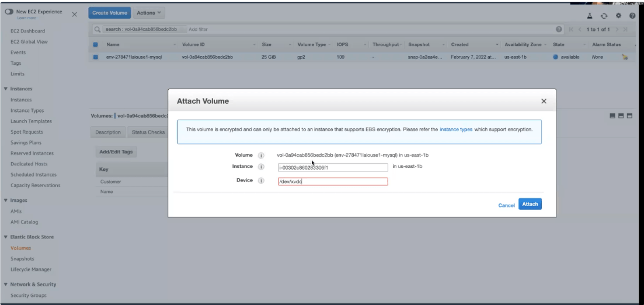Switch to the Description tab
Image resolution: width=644 pixels, height=305 pixels.
click(x=109, y=132)
